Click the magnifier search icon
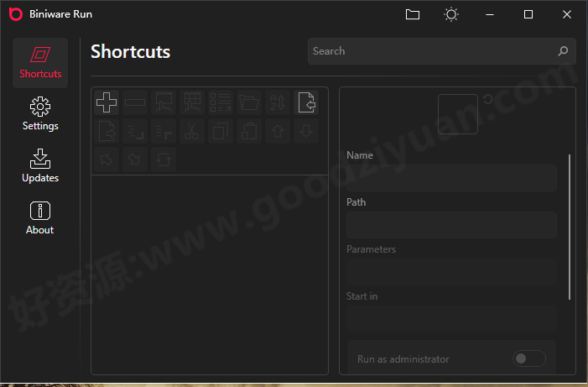The height and width of the screenshot is (387, 588). coord(563,50)
